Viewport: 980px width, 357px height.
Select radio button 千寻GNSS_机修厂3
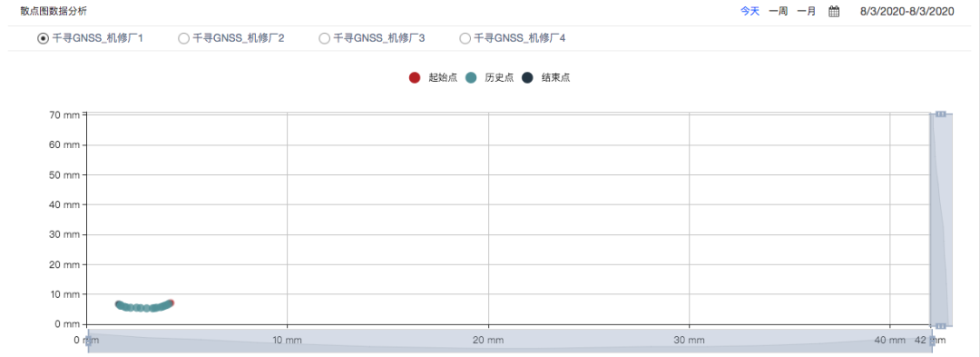(324, 39)
